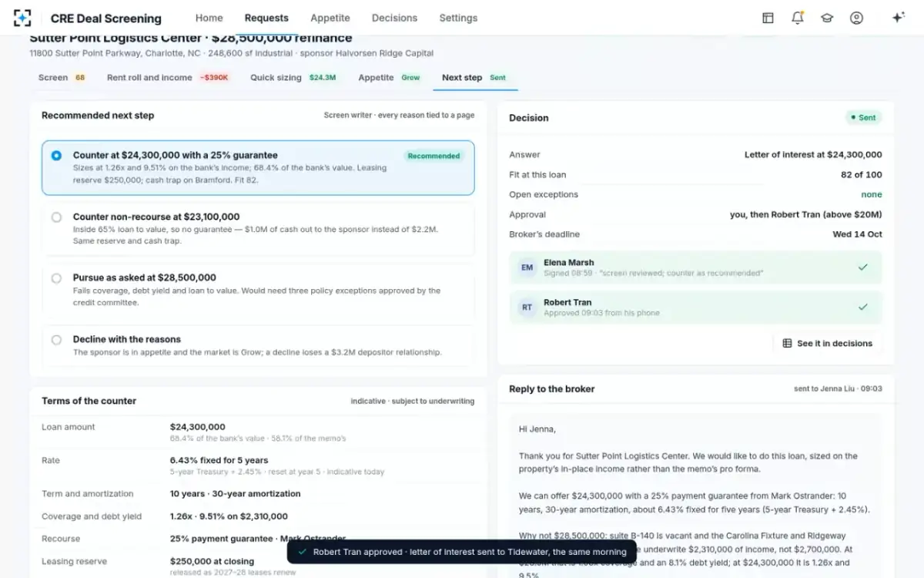Click the 'Hi Jenna,' greeting in the reply
Image resolution: width=924 pixels, height=578 pixels.
pos(537,429)
